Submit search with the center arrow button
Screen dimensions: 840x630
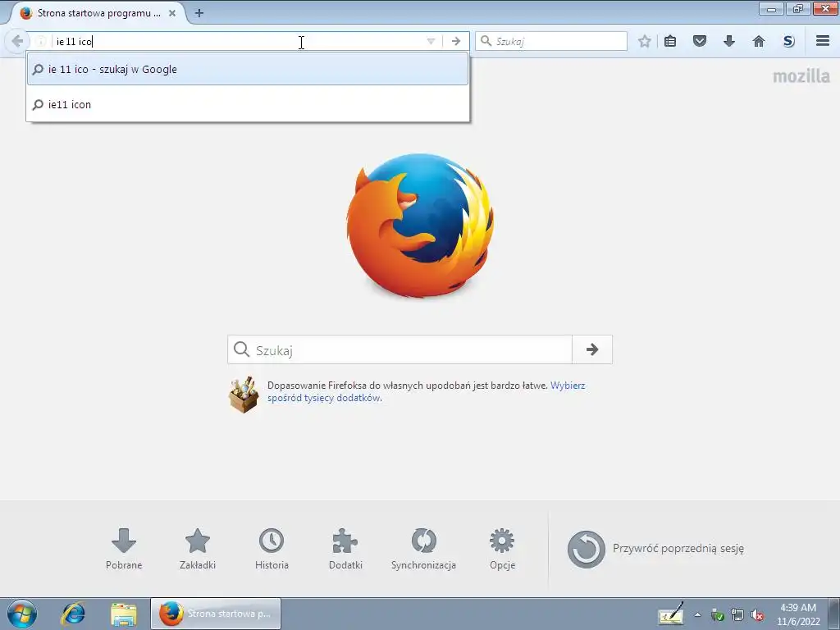pos(592,349)
